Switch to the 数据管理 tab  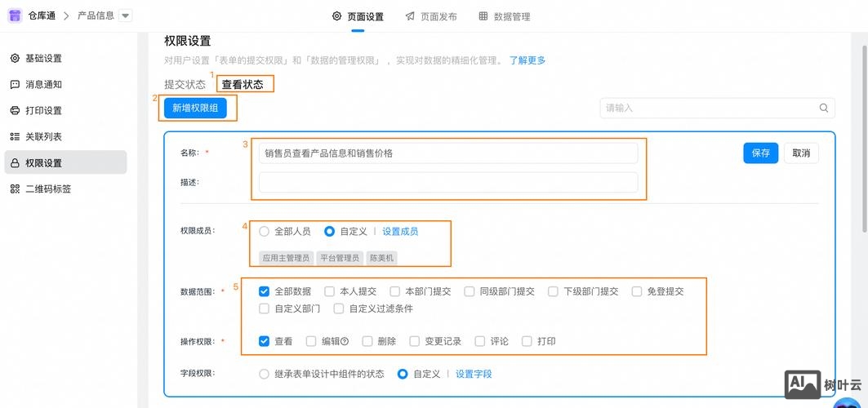coord(505,16)
